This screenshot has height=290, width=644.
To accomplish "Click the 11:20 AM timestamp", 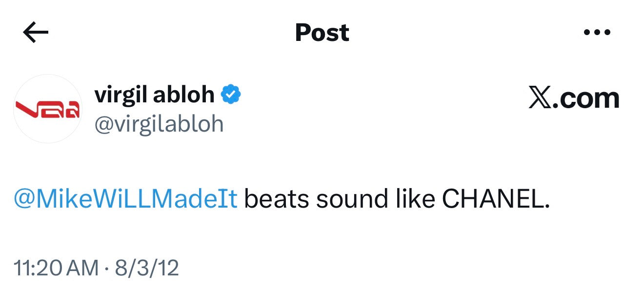I will pyautogui.click(x=56, y=269).
